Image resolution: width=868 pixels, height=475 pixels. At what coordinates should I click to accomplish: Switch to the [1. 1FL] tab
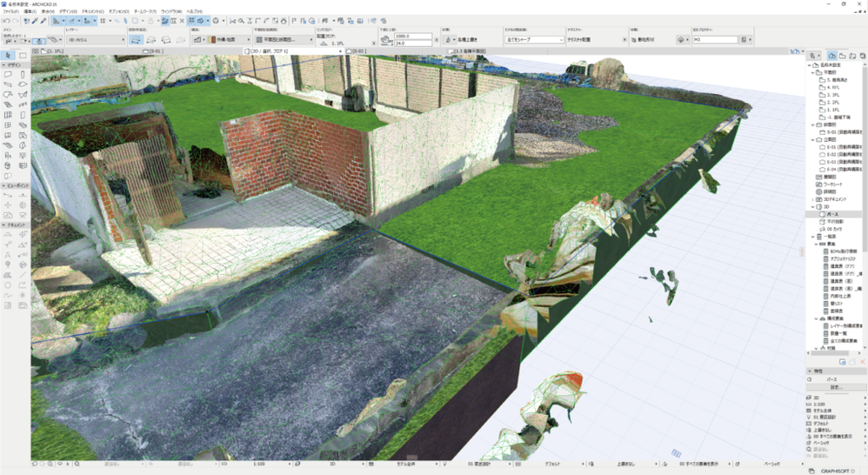pos(52,51)
